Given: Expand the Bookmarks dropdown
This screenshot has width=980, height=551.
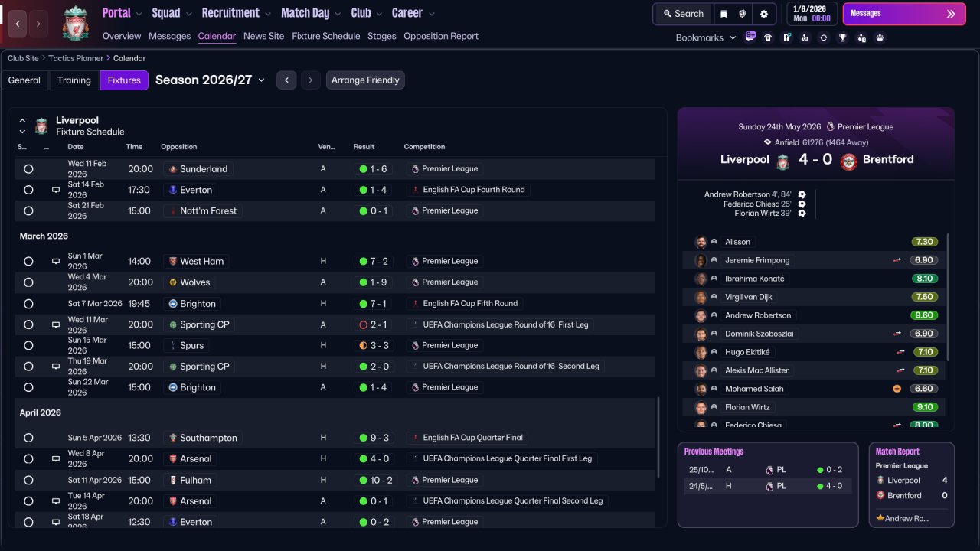Looking at the screenshot, I should [706, 37].
